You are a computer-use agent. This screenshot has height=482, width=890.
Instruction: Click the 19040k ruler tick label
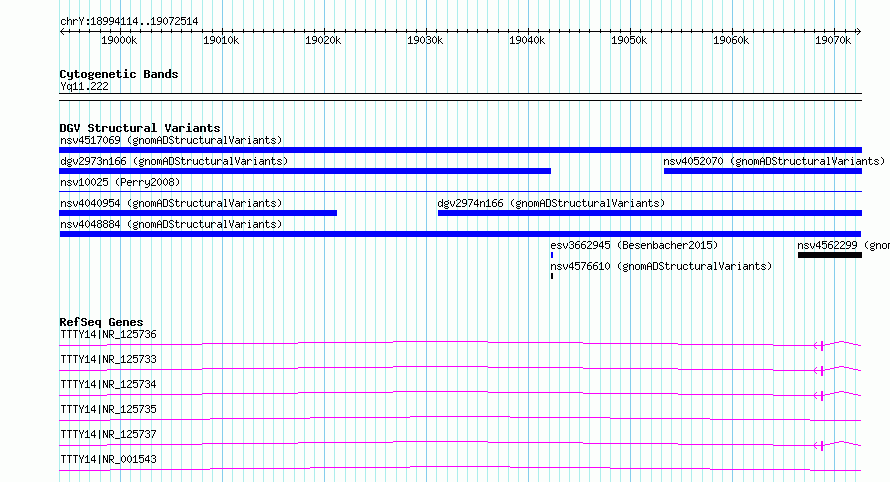pos(527,41)
